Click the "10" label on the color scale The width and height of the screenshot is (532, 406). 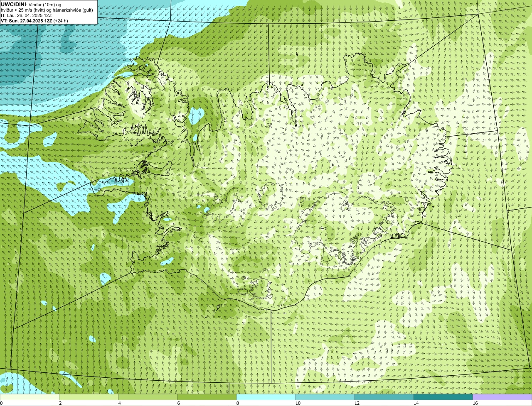[298, 403]
